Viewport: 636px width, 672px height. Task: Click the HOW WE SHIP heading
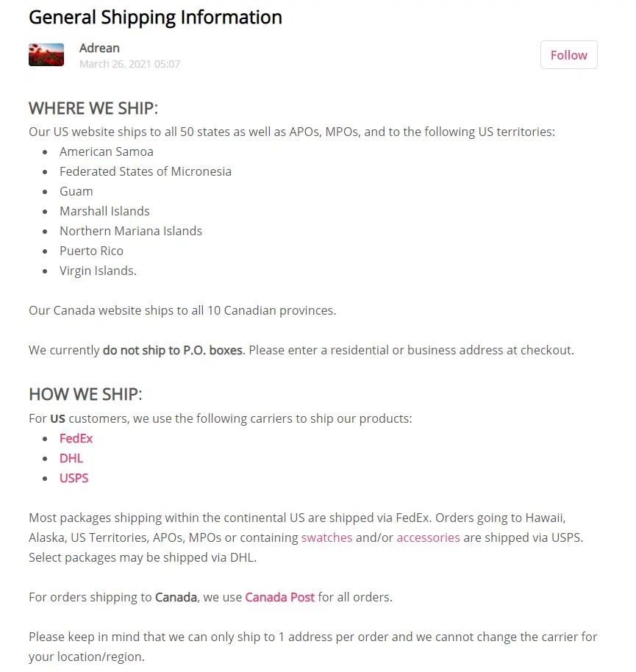[x=85, y=394]
